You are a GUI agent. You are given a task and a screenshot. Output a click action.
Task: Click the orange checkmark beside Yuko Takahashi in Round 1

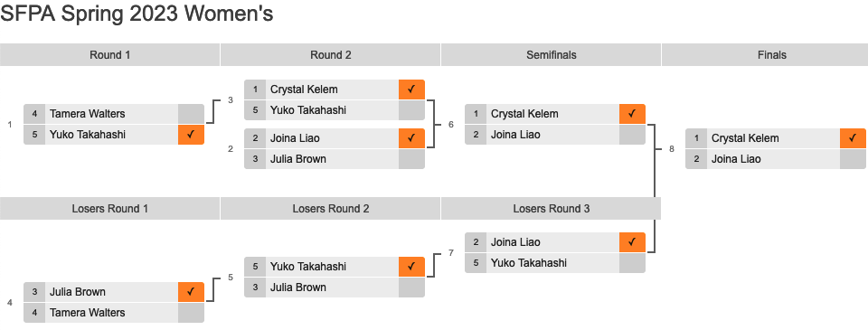[x=191, y=135]
